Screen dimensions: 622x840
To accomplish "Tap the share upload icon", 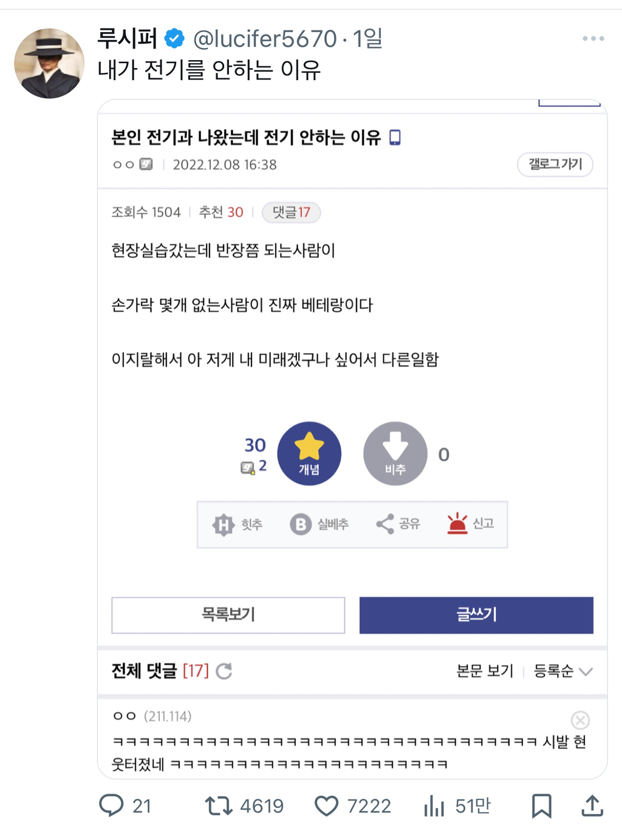I will [x=592, y=805].
